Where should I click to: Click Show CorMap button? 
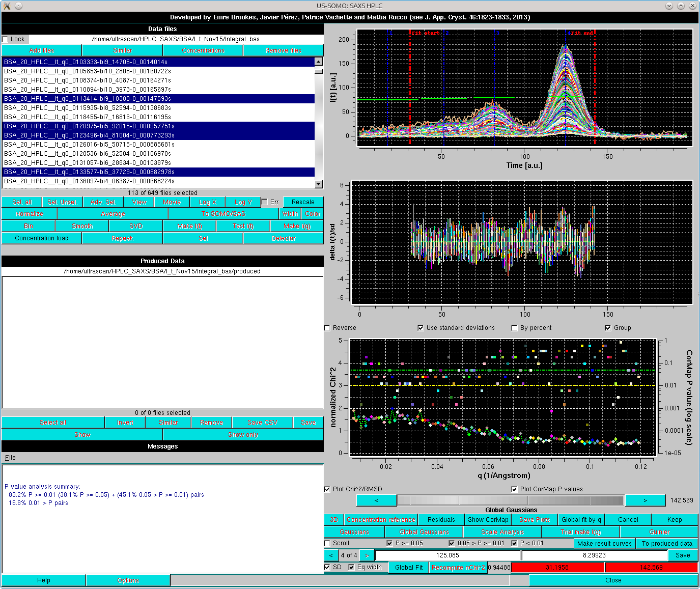488,520
